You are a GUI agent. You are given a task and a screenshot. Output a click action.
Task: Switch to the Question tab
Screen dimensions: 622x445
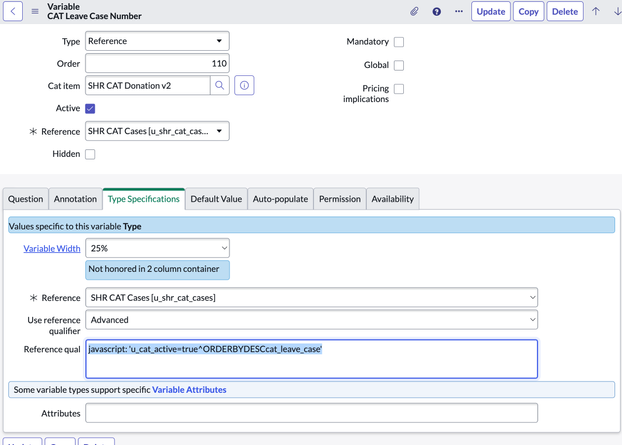25,199
